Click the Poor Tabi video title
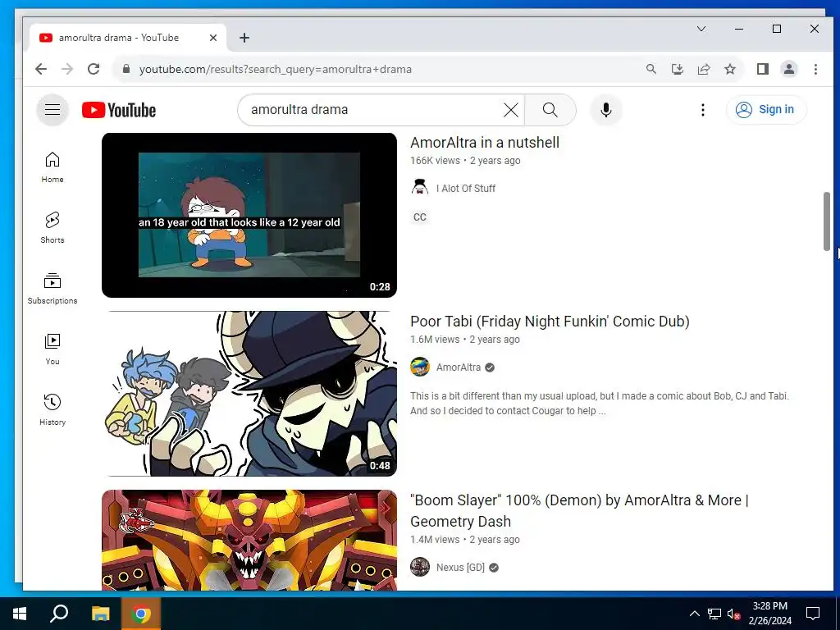Image resolution: width=840 pixels, height=630 pixels. pos(550,322)
